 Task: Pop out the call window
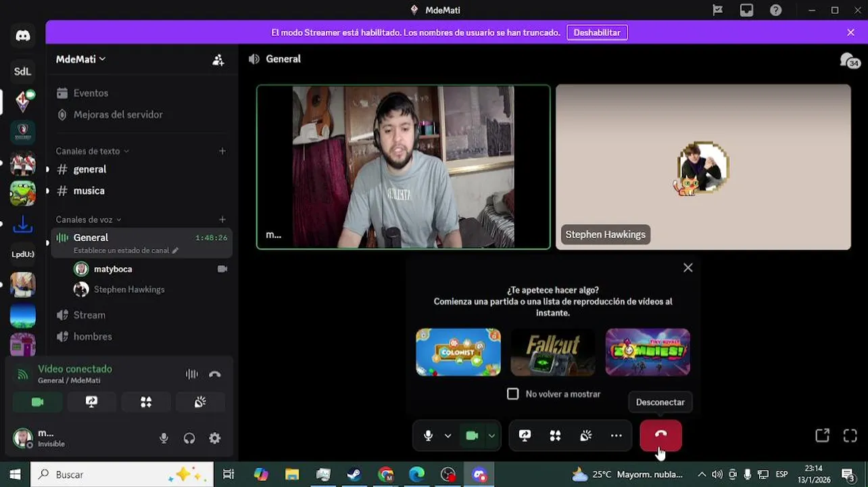point(822,436)
